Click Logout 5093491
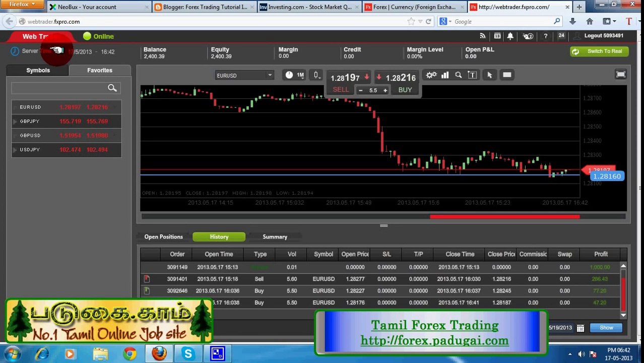 click(604, 36)
